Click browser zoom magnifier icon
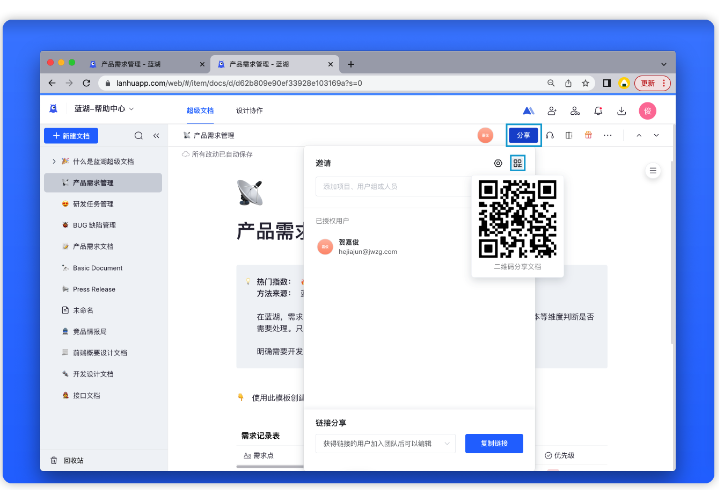719x490 pixels. click(551, 83)
